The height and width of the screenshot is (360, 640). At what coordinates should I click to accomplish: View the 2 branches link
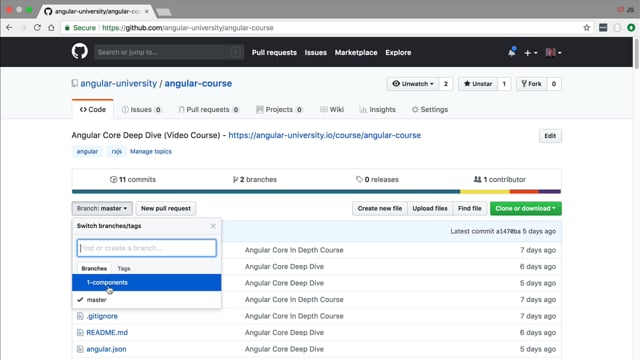(x=255, y=179)
